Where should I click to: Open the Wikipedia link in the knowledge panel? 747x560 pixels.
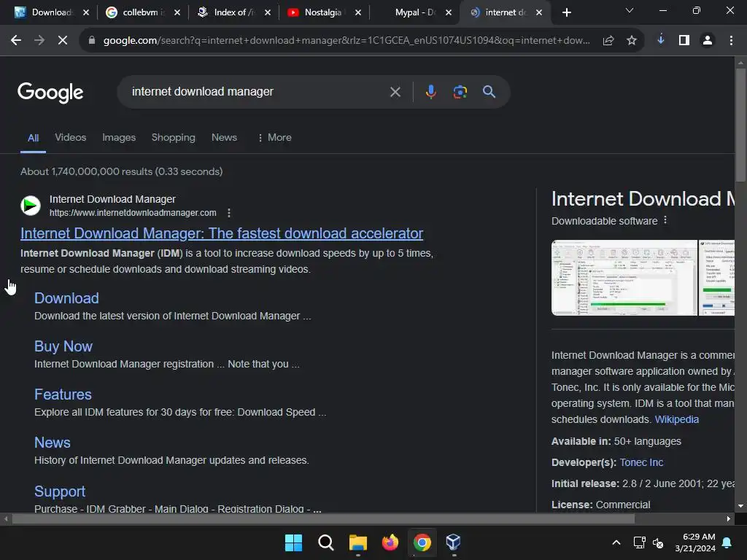[x=676, y=419]
